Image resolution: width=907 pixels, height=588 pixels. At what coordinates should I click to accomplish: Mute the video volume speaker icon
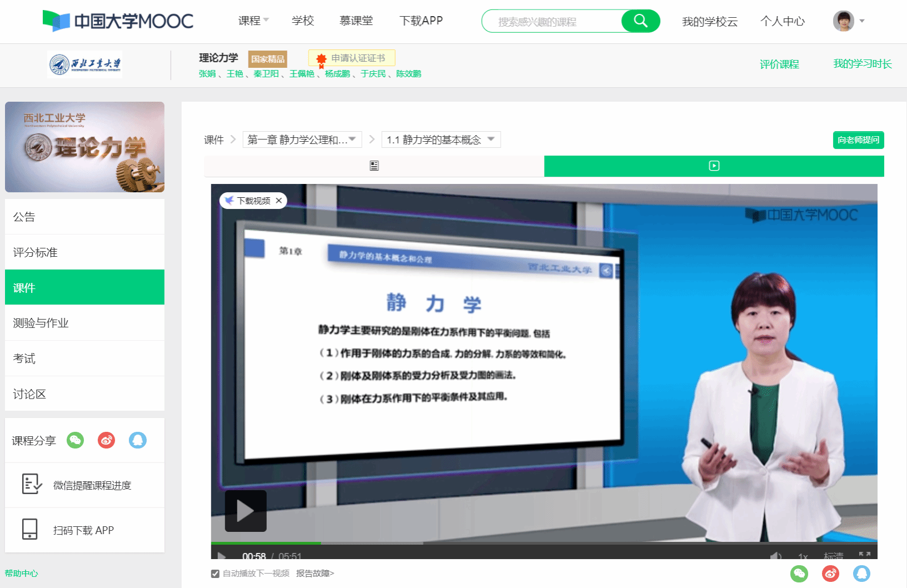[x=776, y=556]
